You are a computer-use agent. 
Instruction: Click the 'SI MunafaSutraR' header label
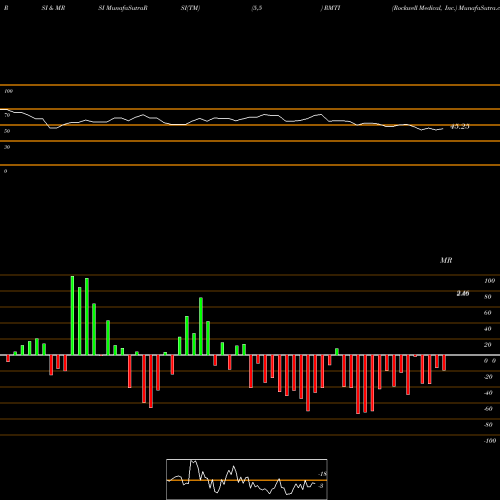(x=123, y=8)
